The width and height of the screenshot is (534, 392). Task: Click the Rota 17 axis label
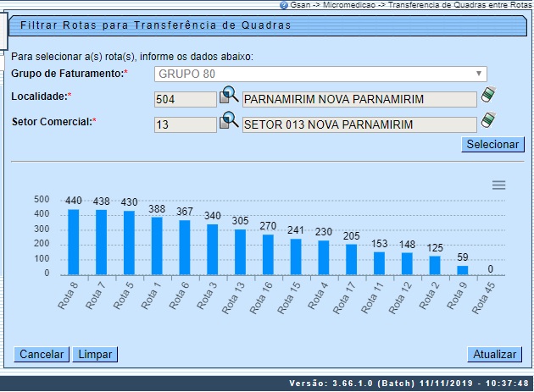tap(345, 298)
